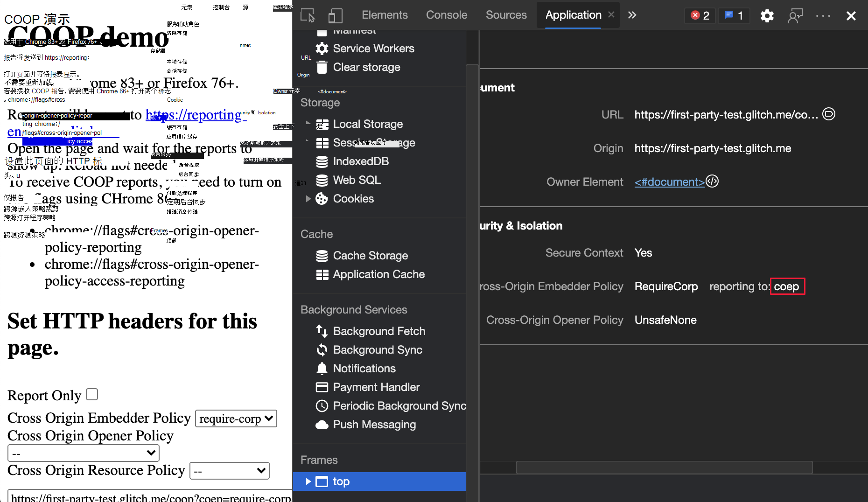Screen dimensions: 868x502
Task: Click the frame details horizontal scrollbar
Action: click(x=664, y=467)
